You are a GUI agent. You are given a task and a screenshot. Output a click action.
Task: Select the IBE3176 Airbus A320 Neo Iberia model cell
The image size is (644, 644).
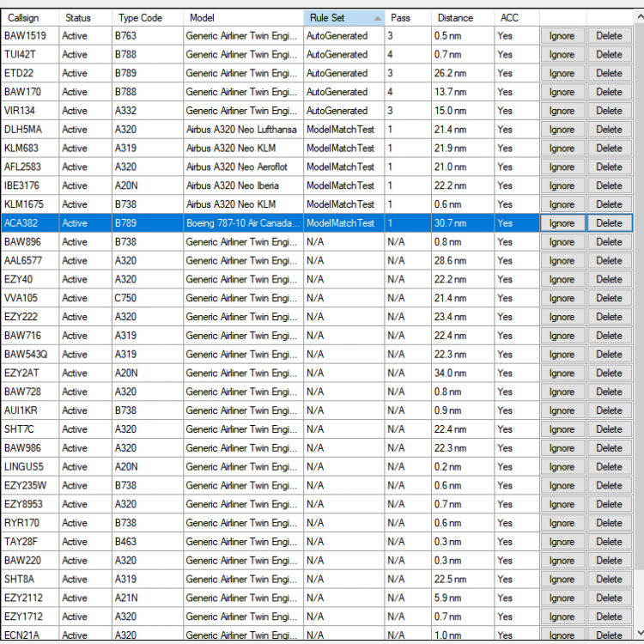pos(243,185)
